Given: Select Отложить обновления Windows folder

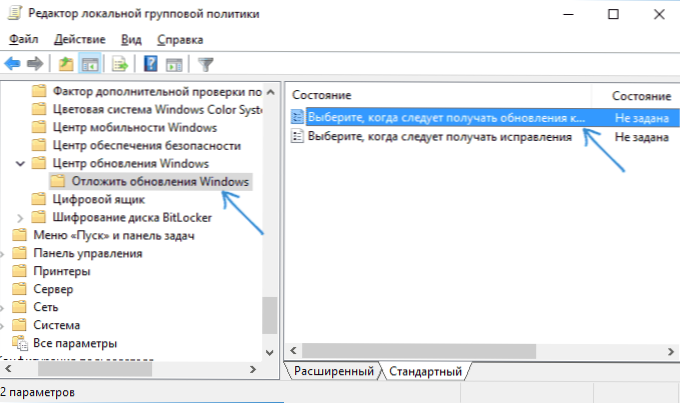Looking at the screenshot, I should tap(160, 181).
